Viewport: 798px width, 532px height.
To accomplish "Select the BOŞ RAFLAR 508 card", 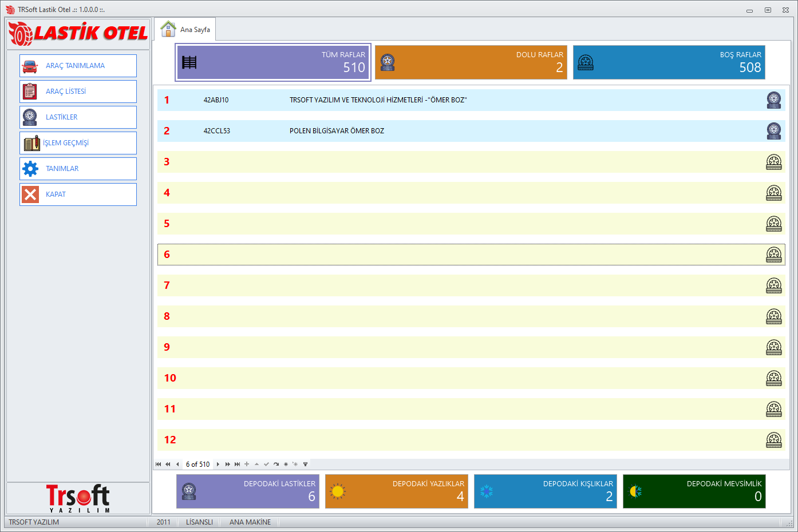I will tap(669, 62).
